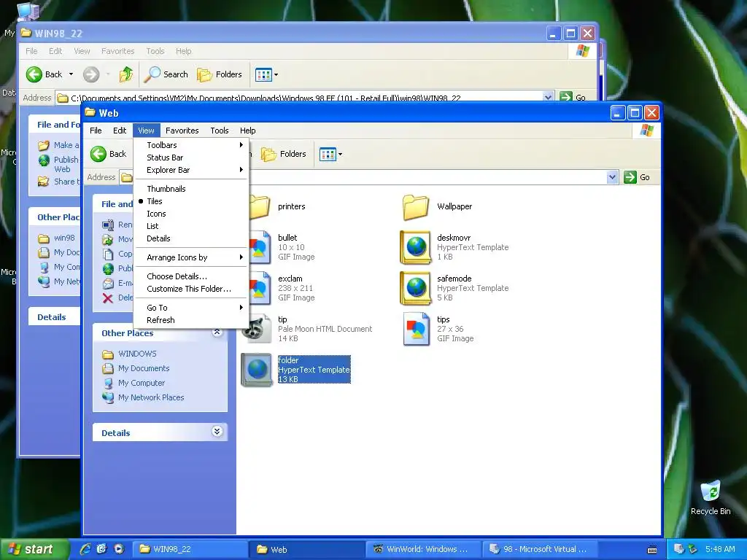Collapse Other Places panel in Web window
The image size is (747, 560).
pyautogui.click(x=217, y=332)
